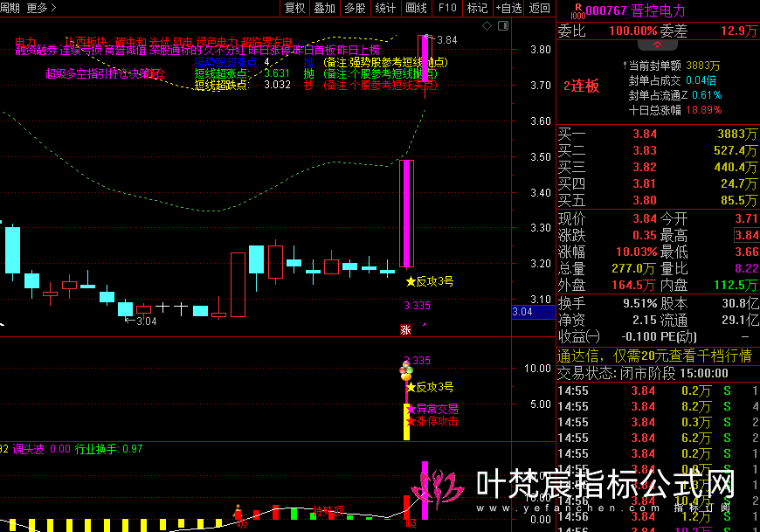760x532 pixels.
Task: Click stock title 000767 晋控电力
Action: [635, 10]
